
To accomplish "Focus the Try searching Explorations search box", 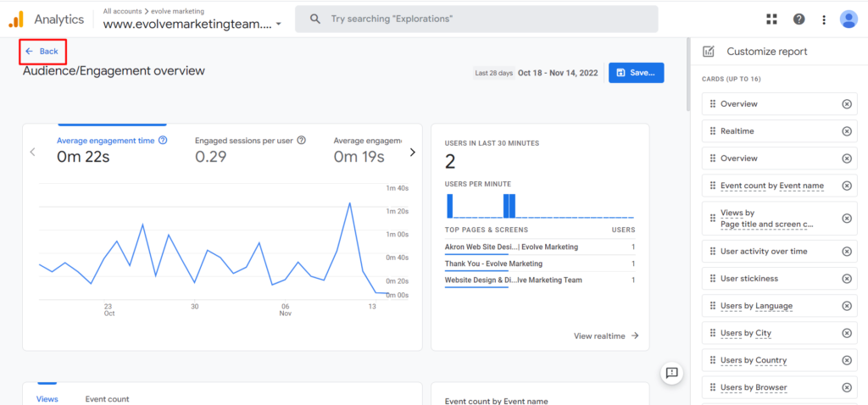I will coord(476,19).
